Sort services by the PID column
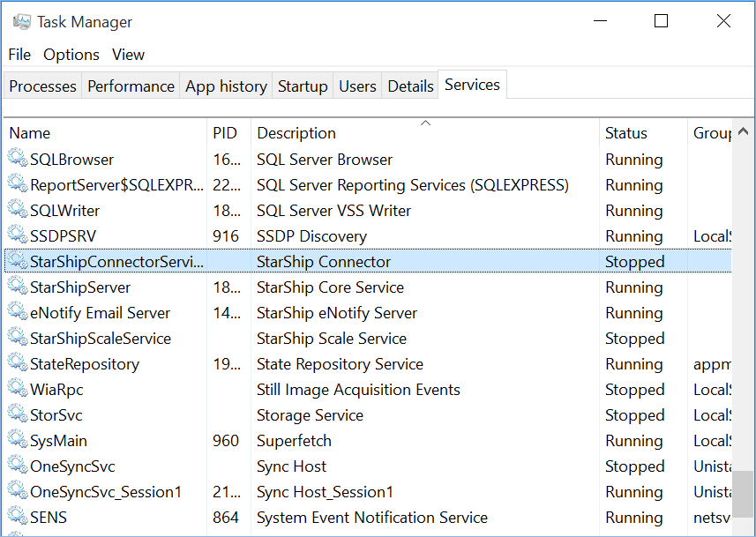The height and width of the screenshot is (537, 756). tap(229, 132)
